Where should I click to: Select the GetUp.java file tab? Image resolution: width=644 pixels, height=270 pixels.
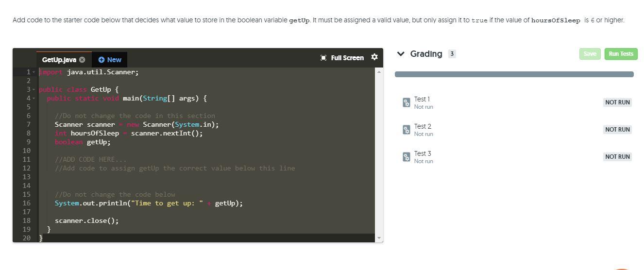pos(64,60)
